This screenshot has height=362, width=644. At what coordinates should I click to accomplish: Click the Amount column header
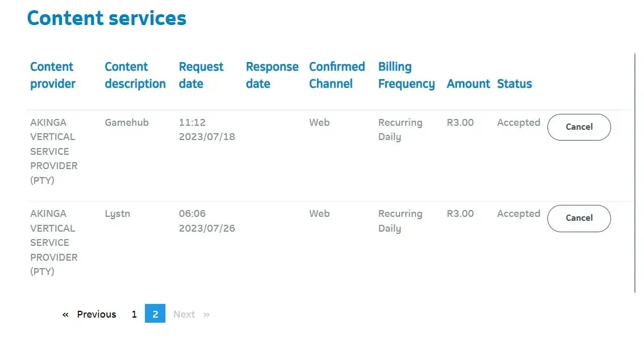pos(468,84)
